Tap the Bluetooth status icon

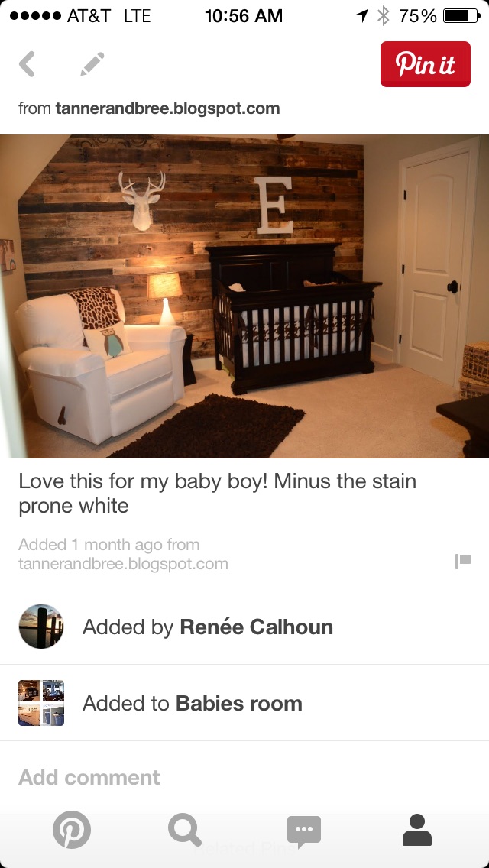click(384, 16)
